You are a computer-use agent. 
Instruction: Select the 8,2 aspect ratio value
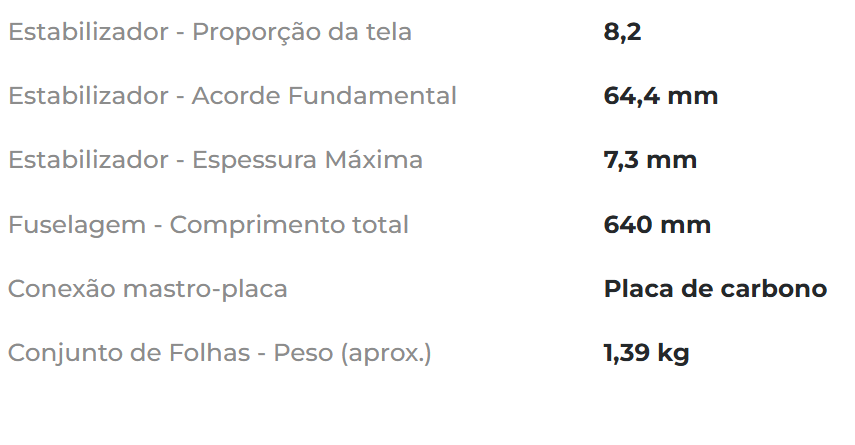pyautogui.click(x=622, y=32)
